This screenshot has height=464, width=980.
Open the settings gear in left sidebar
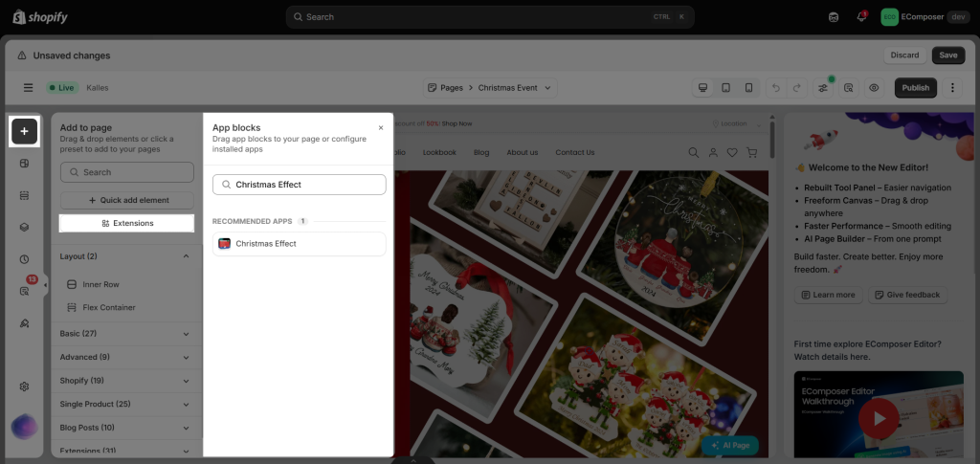(x=24, y=387)
